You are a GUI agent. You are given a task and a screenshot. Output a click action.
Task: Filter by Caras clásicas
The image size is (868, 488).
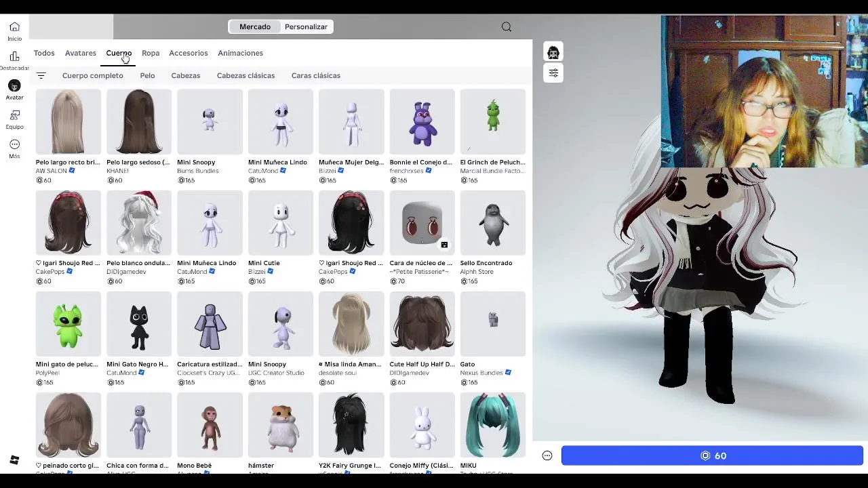[x=316, y=76]
